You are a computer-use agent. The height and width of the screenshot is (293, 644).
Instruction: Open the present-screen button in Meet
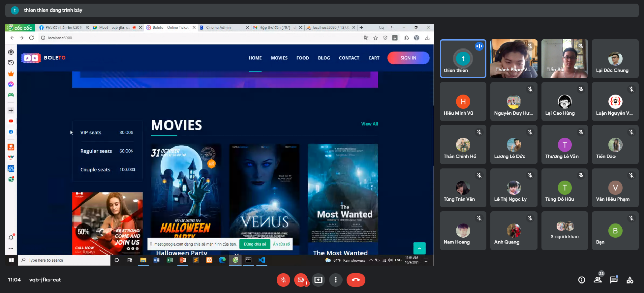click(x=318, y=280)
